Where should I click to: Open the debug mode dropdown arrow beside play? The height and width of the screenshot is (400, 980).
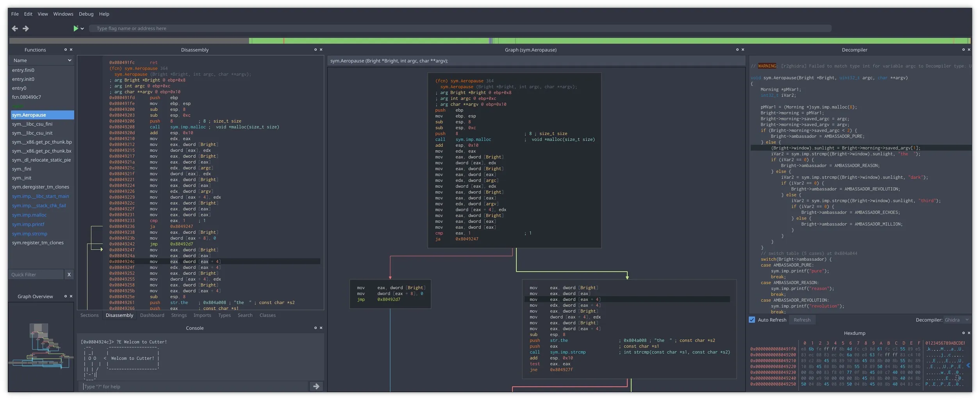82,28
